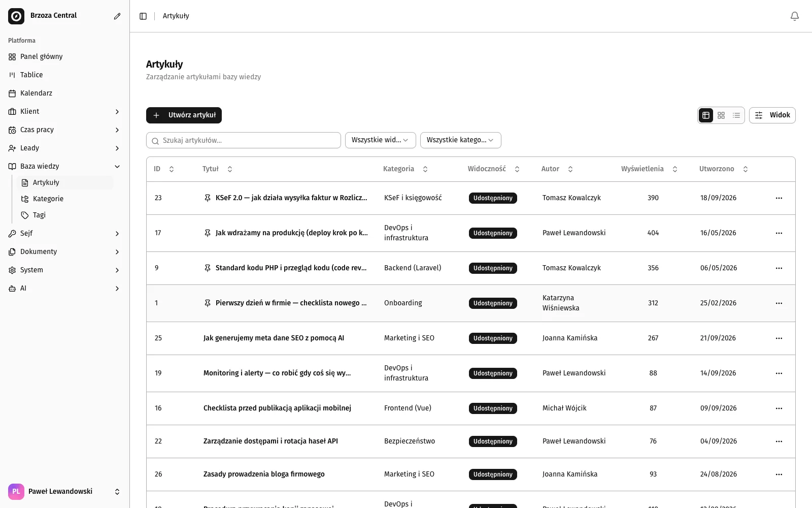
Task: Open Paweł Lewandowski user menu
Action: (65, 492)
